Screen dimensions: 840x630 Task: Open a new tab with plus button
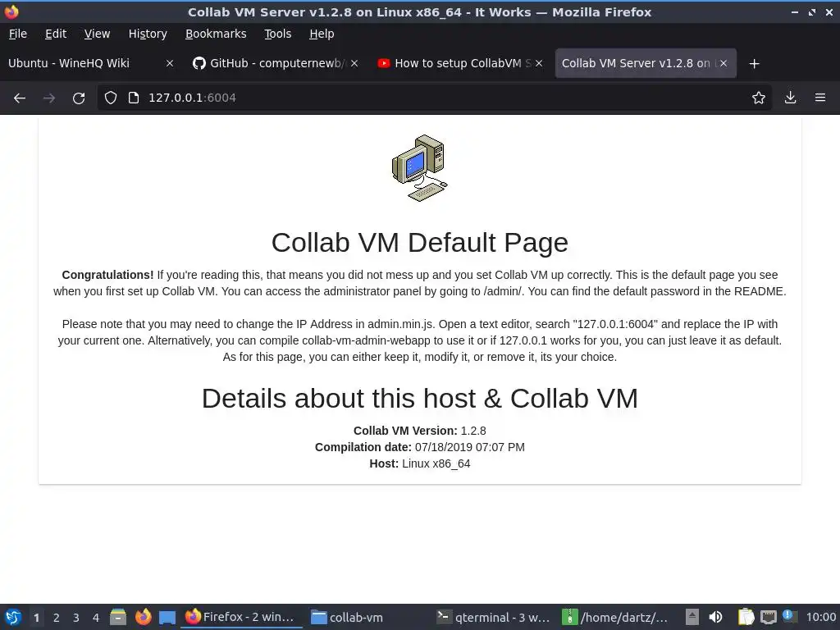coord(755,64)
